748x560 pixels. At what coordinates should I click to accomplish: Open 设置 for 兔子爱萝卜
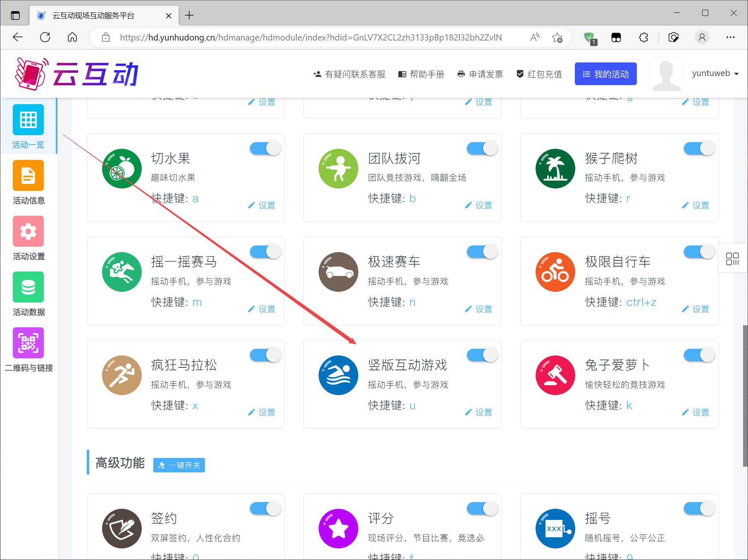click(x=696, y=412)
